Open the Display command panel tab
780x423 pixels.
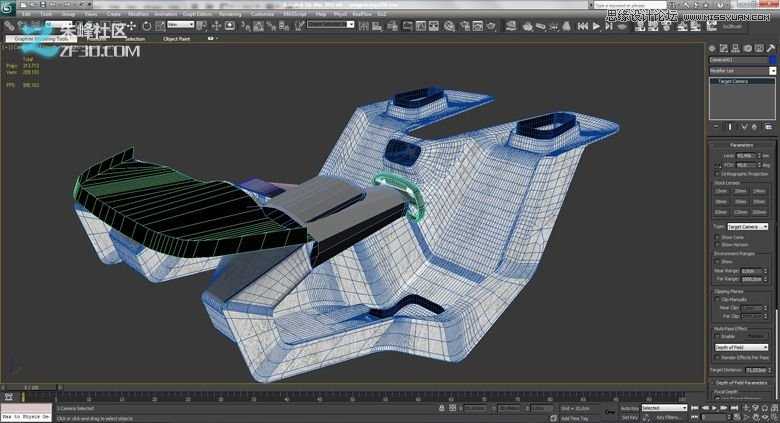pyautogui.click(x=759, y=48)
